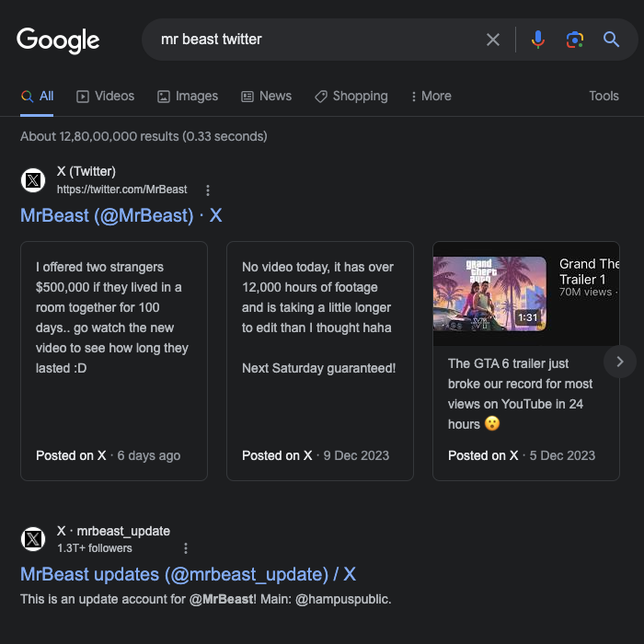Image resolution: width=644 pixels, height=644 pixels.
Task: Select the All results tab
Action: [37, 96]
